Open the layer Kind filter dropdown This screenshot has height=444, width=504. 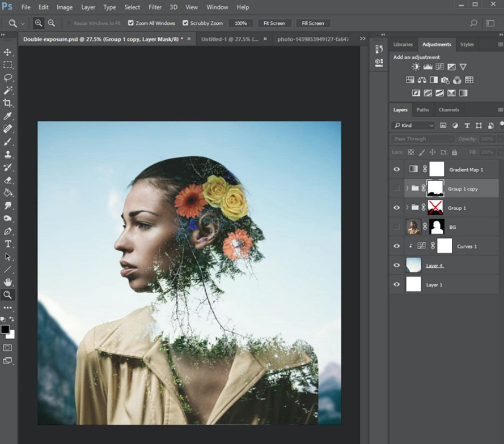[x=413, y=125]
